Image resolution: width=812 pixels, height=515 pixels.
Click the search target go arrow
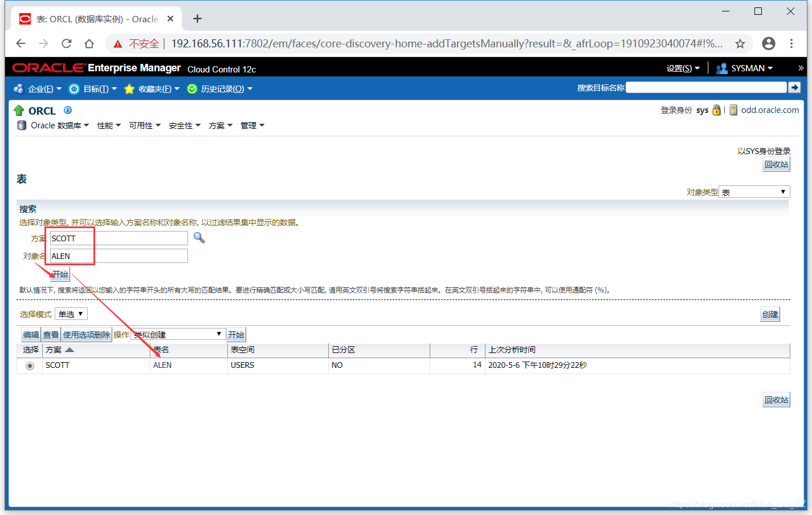pos(794,87)
